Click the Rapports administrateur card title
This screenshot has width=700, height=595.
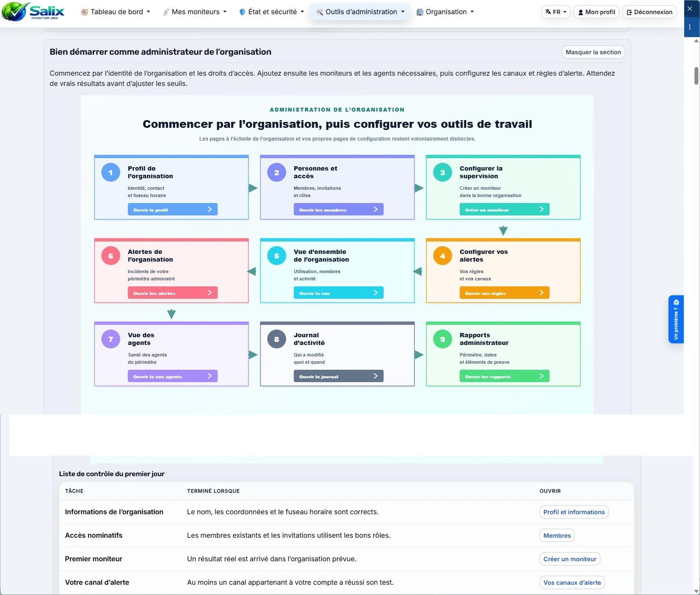pyautogui.click(x=484, y=339)
